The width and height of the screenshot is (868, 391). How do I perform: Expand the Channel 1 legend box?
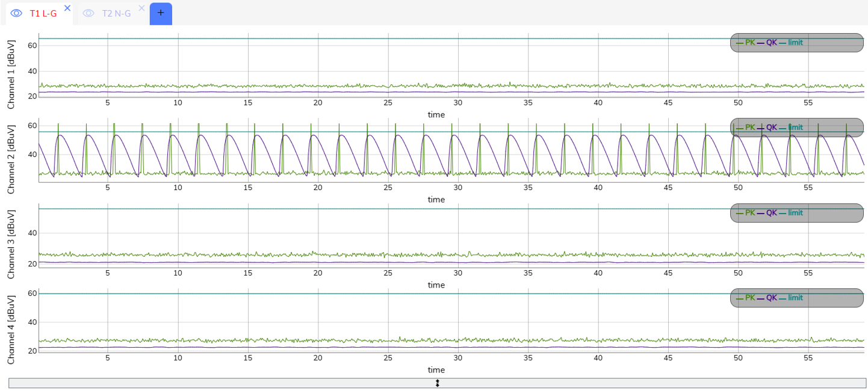point(796,43)
